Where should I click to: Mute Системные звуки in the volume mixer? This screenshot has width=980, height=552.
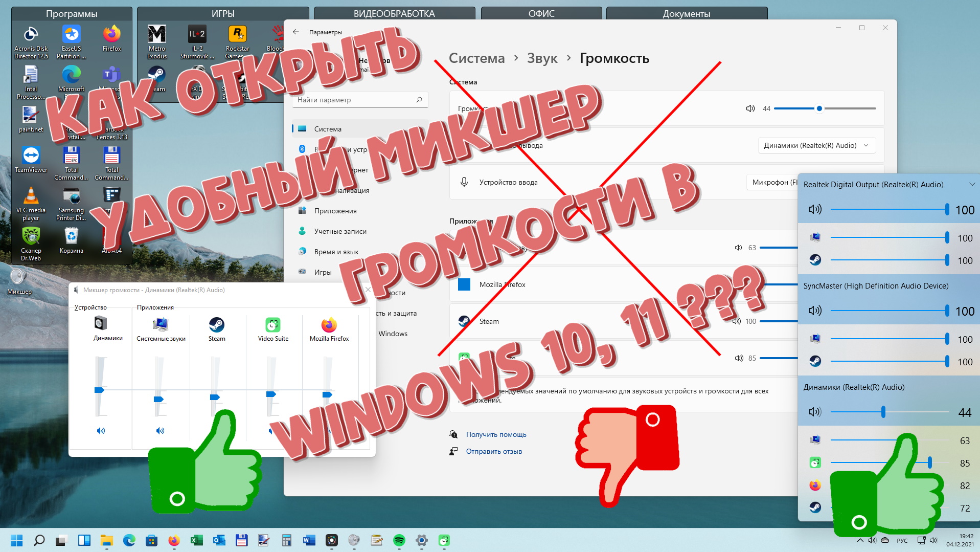[x=159, y=430]
